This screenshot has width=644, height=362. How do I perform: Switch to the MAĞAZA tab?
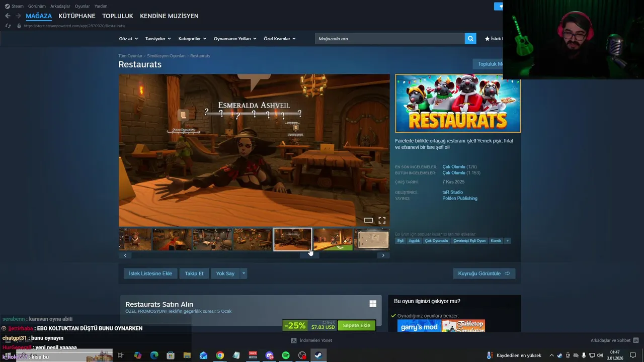[x=39, y=16]
